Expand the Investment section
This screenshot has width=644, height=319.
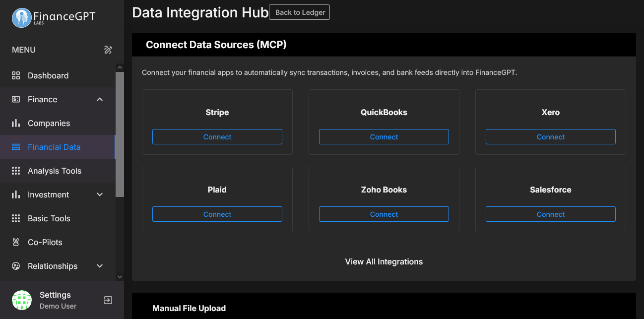click(99, 194)
